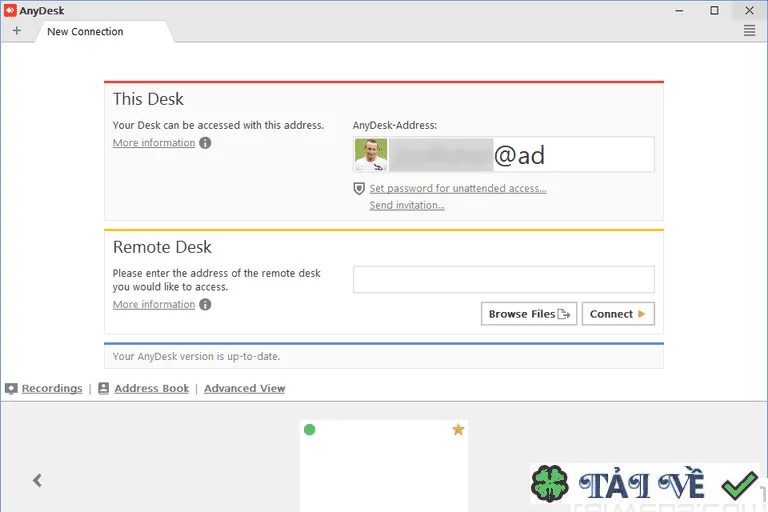Viewport: 768px width, 512px height.
Task: Click the Recordings icon
Action: tap(11, 389)
